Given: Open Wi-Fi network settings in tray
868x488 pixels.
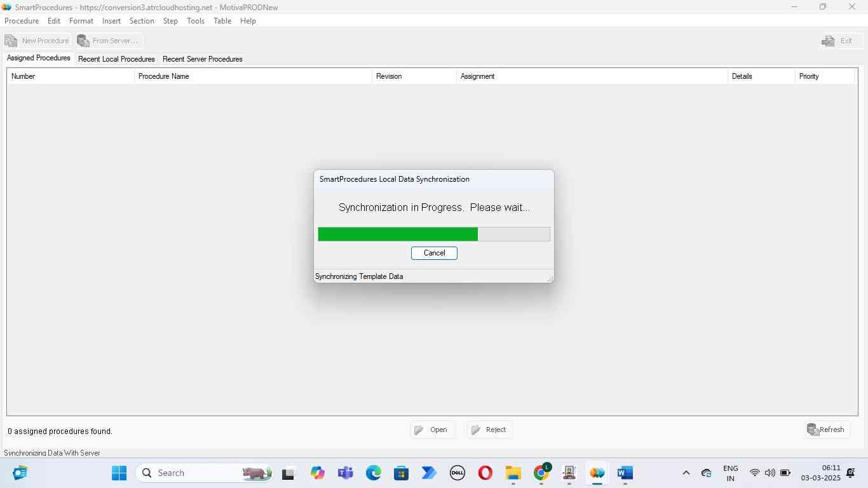Looking at the screenshot, I should tap(754, 473).
